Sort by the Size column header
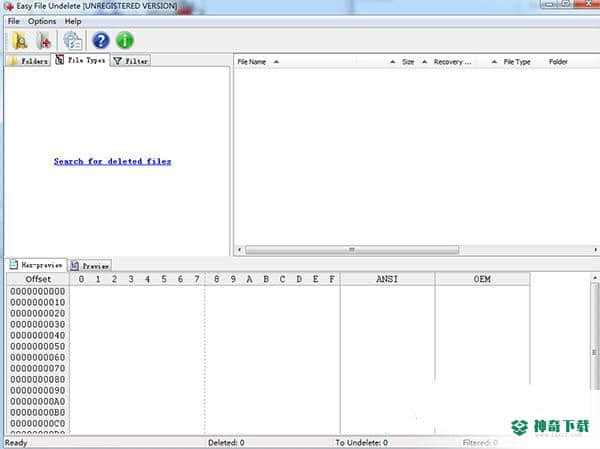 pyautogui.click(x=408, y=62)
